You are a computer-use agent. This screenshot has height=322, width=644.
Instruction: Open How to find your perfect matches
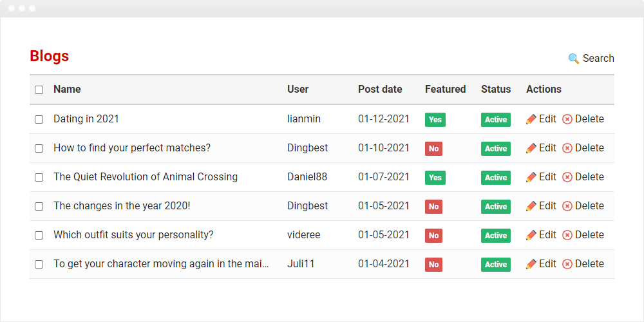point(132,148)
